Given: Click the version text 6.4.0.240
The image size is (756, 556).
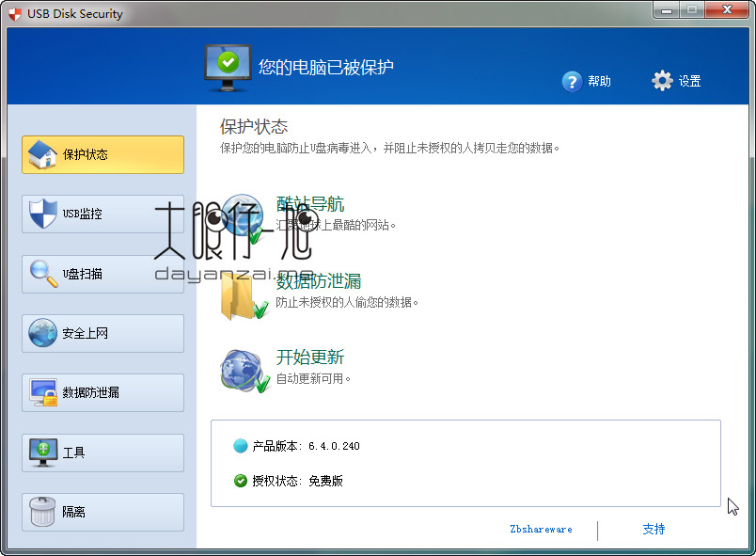Looking at the screenshot, I should pos(334,446).
